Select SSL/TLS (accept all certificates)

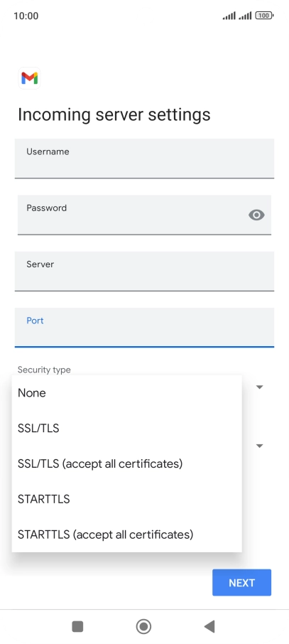pyautogui.click(x=127, y=463)
